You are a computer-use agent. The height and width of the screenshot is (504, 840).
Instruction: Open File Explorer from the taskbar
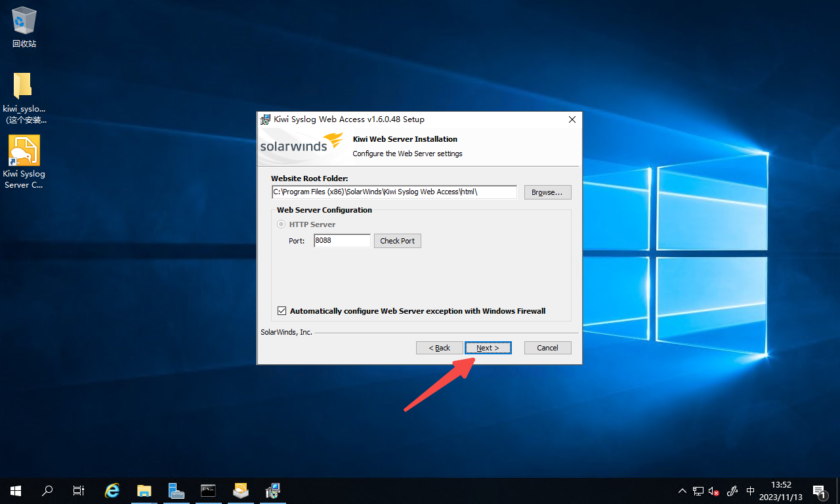click(x=144, y=490)
